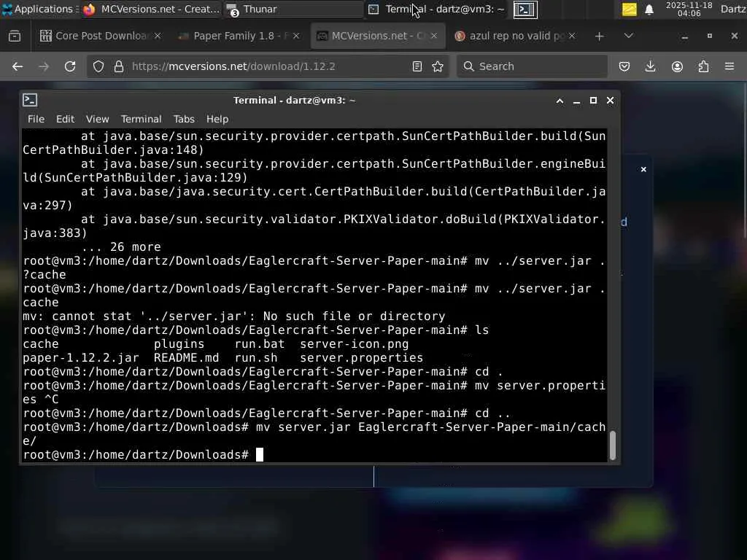Click the Firefox Search box

pyautogui.click(x=532, y=66)
